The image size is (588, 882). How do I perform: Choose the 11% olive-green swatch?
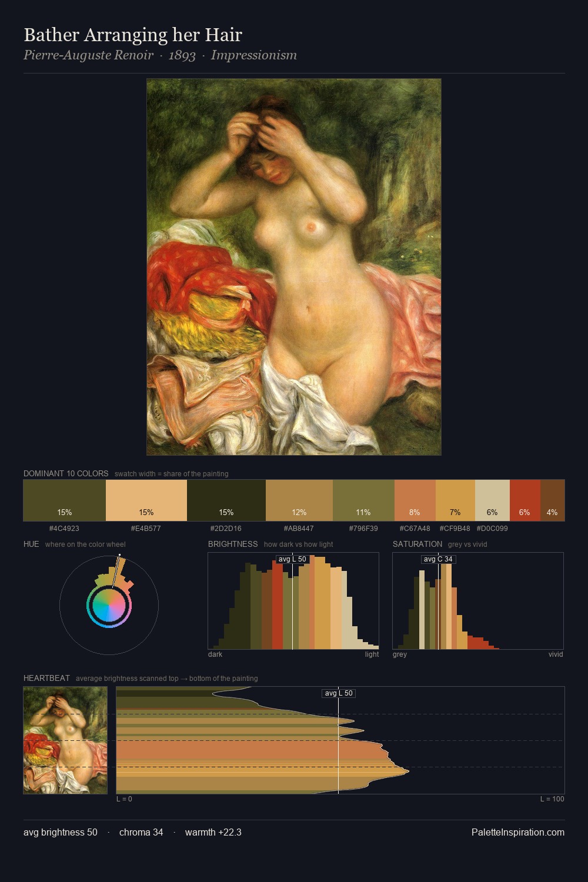click(363, 500)
